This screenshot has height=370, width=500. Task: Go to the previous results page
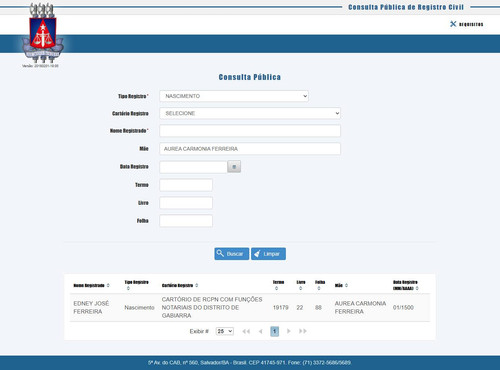click(x=260, y=331)
